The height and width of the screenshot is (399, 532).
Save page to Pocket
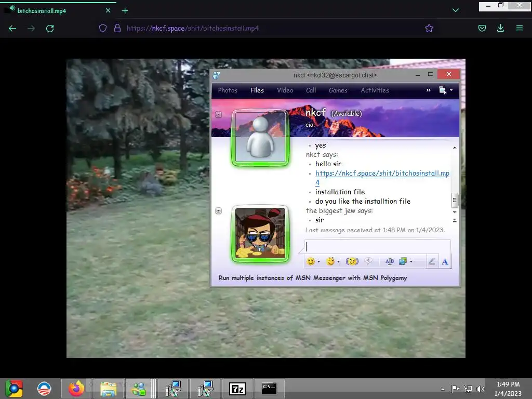482,28
